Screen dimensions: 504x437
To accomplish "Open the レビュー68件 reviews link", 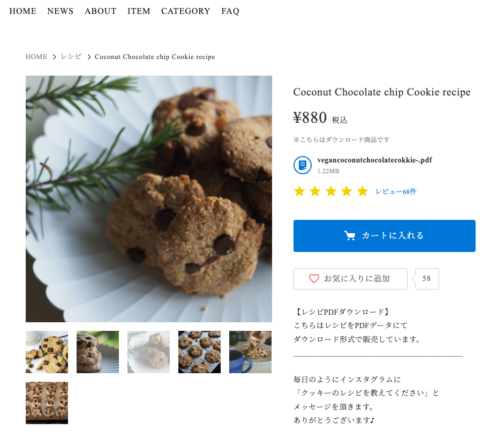I will (x=396, y=191).
